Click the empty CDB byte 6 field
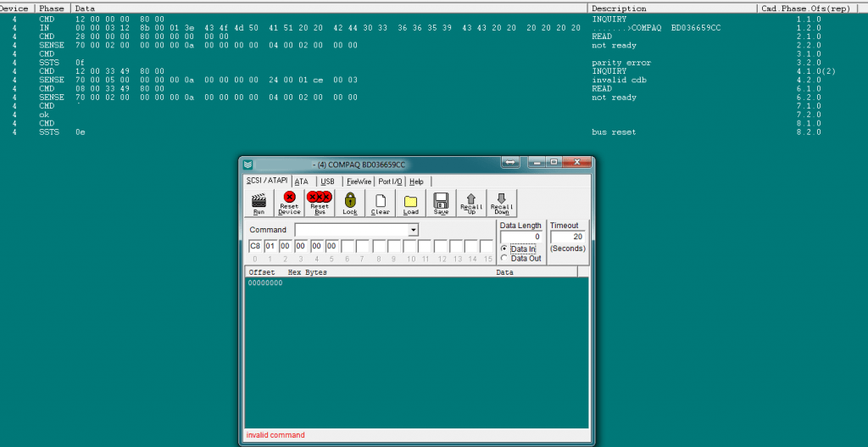Screen dimensions: 868x447 347,246
